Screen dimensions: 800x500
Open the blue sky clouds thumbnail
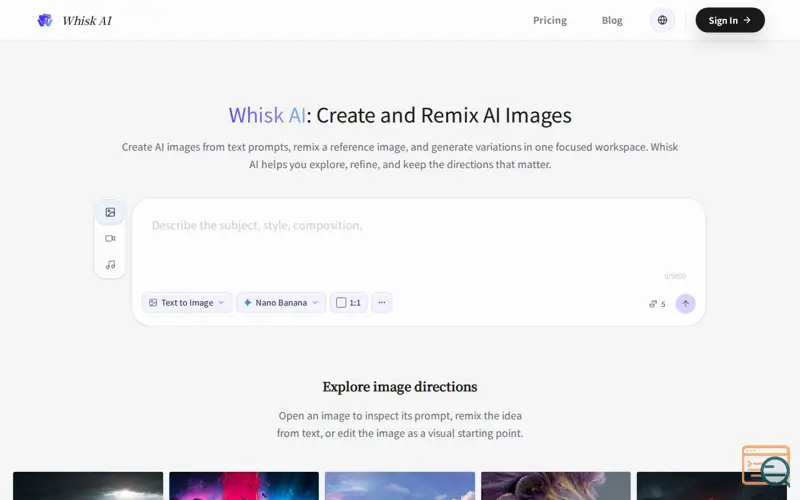point(400,486)
